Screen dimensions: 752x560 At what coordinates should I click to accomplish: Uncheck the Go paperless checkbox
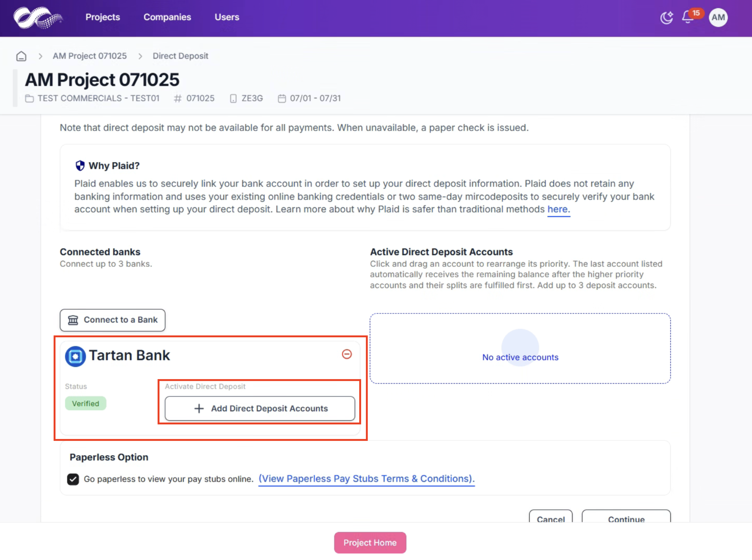73,479
